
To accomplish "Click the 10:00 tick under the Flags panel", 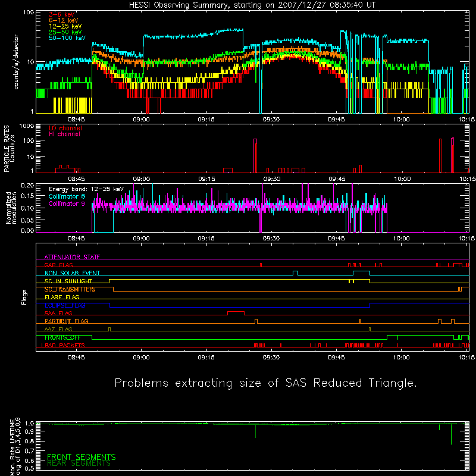I will coord(401,358).
